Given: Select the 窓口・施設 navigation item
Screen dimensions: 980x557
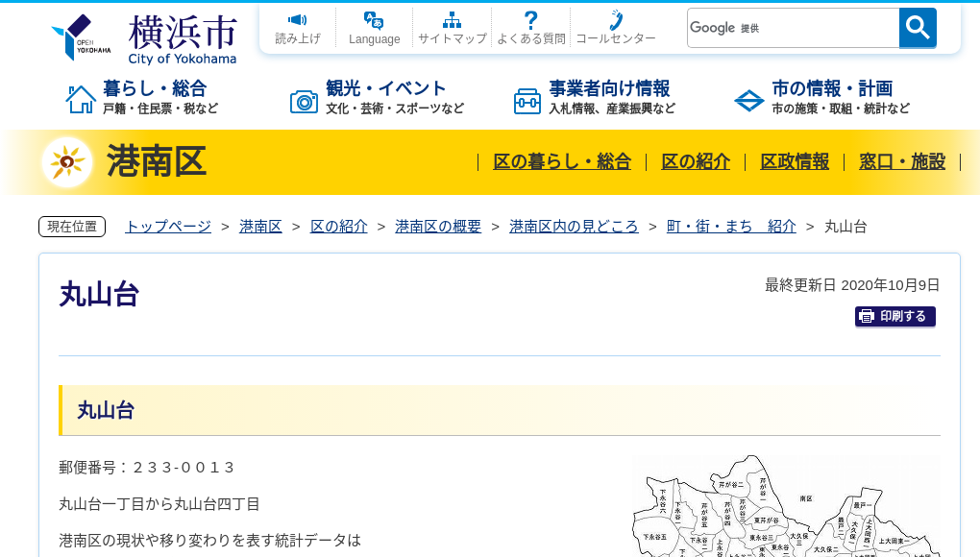Looking at the screenshot, I should click(x=902, y=162).
